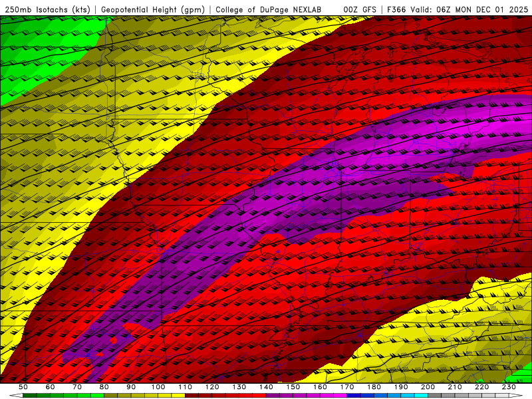Select the 220 value on the colorbar scale

481,387
